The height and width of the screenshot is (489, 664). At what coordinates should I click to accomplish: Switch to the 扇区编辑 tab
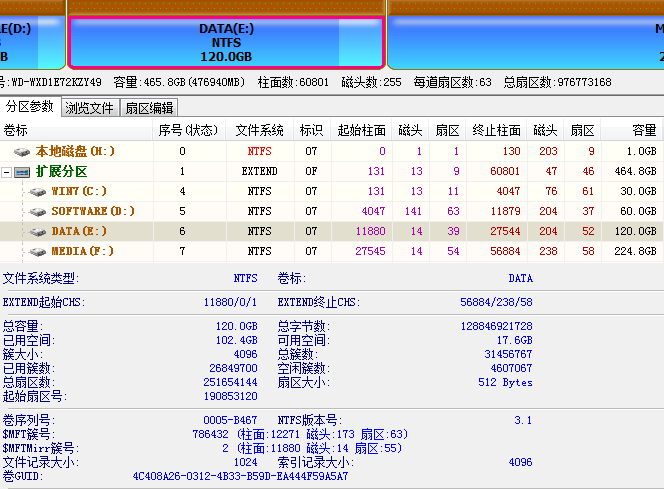pos(148,108)
